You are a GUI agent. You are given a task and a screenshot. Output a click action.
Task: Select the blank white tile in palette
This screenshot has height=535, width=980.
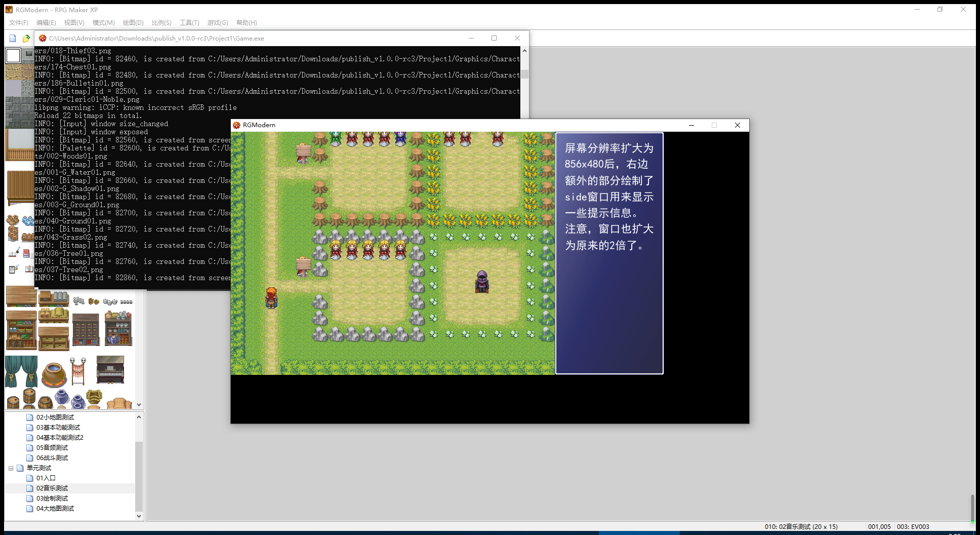pos(13,56)
